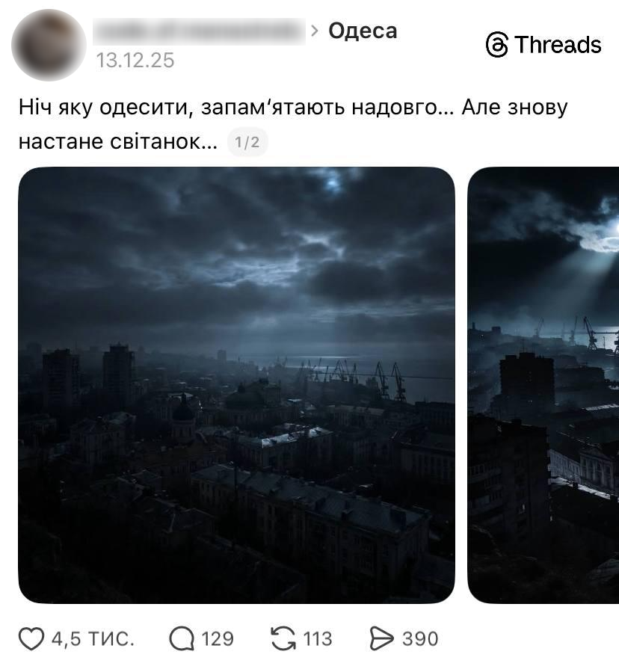
Task: Open the first dark city photo
Action: pyautogui.click(x=237, y=385)
